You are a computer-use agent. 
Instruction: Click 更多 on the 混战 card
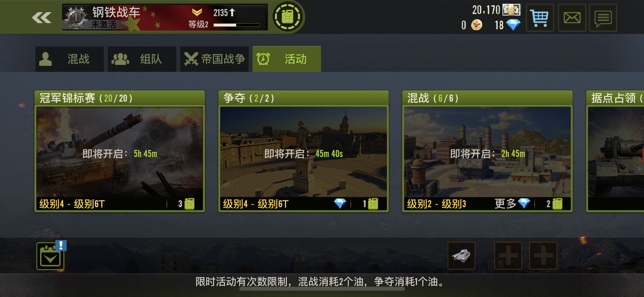point(505,204)
